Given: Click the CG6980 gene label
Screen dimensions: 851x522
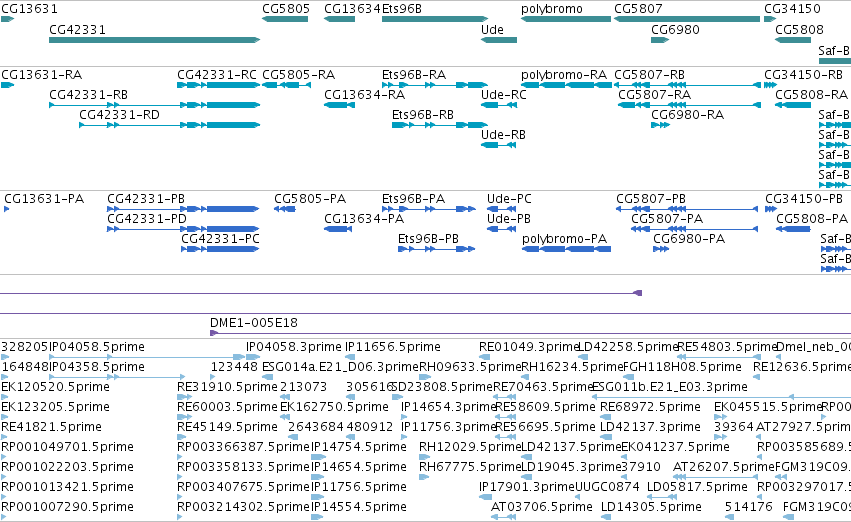Looking at the screenshot, I should tap(675, 30).
